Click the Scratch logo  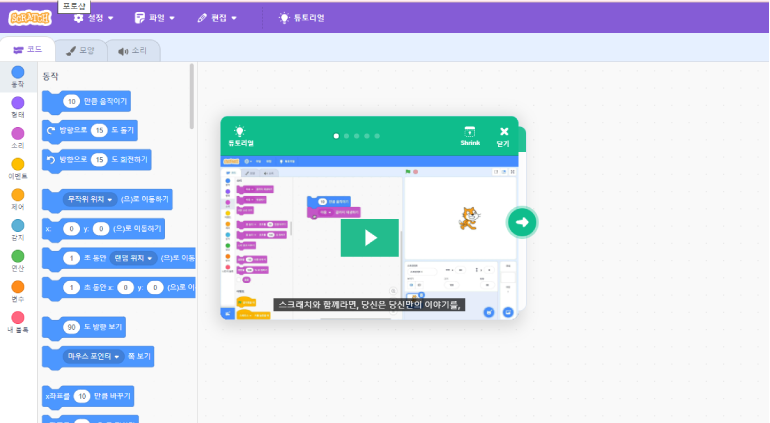(30, 18)
